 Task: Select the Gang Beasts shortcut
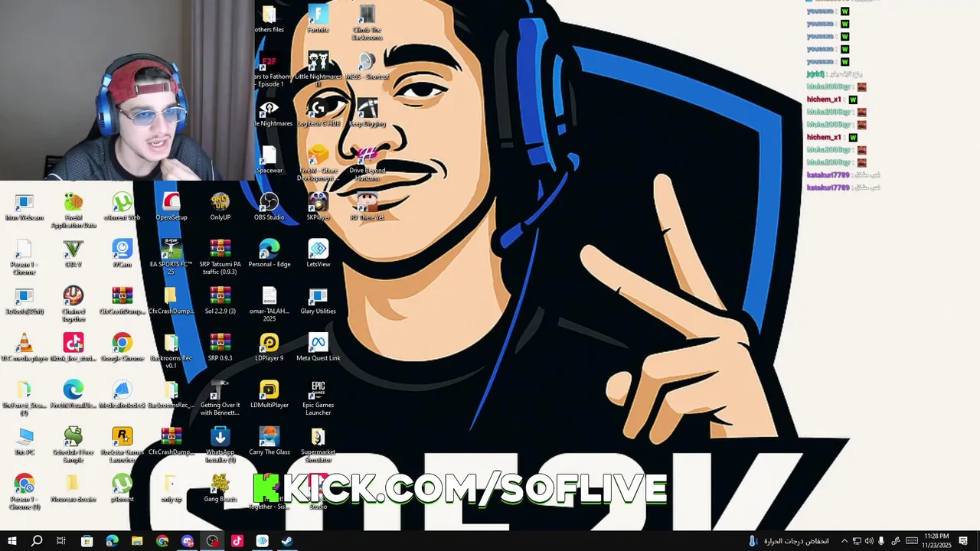tap(220, 489)
